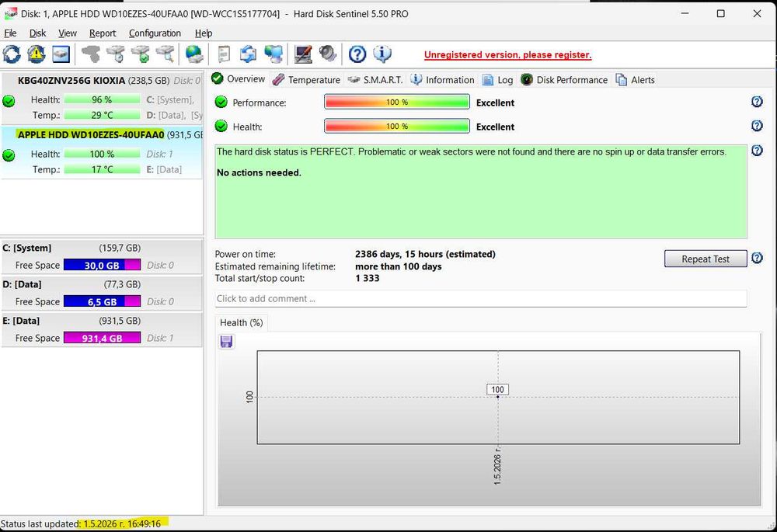Switch to the Information tab
Viewport: 777px width, 532px height.
click(x=443, y=80)
